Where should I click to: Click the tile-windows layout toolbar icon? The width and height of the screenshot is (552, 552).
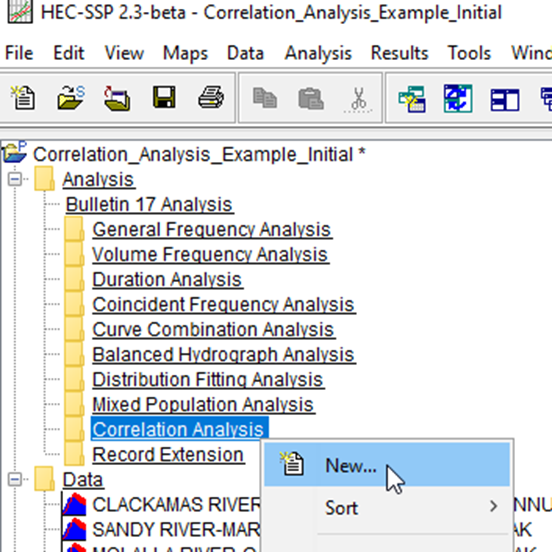click(x=505, y=100)
